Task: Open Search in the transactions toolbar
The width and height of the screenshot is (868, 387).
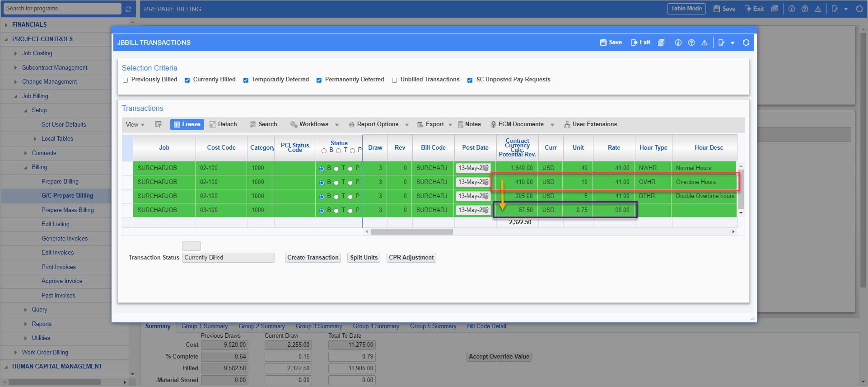Action: click(x=264, y=124)
